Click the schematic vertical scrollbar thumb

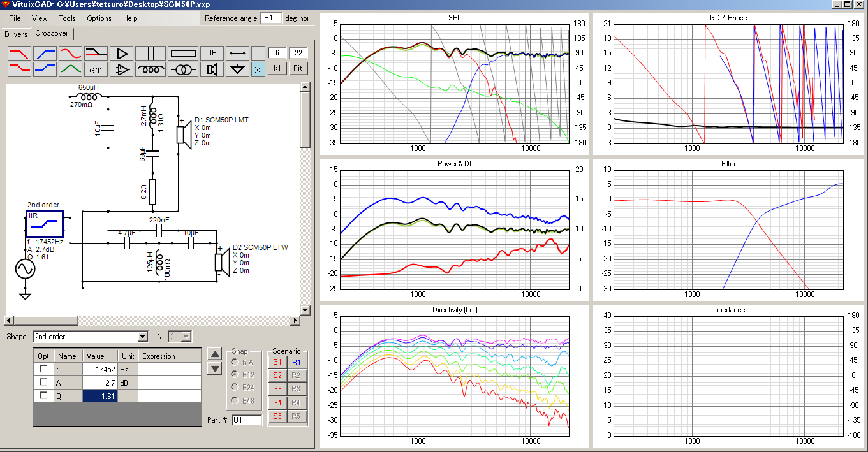(305, 120)
